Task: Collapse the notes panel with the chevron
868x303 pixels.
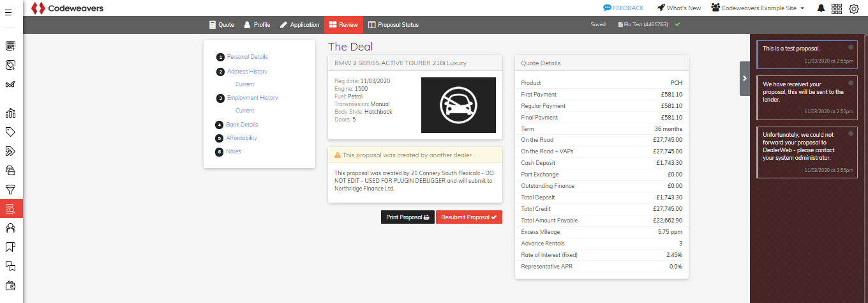Action: (x=745, y=78)
